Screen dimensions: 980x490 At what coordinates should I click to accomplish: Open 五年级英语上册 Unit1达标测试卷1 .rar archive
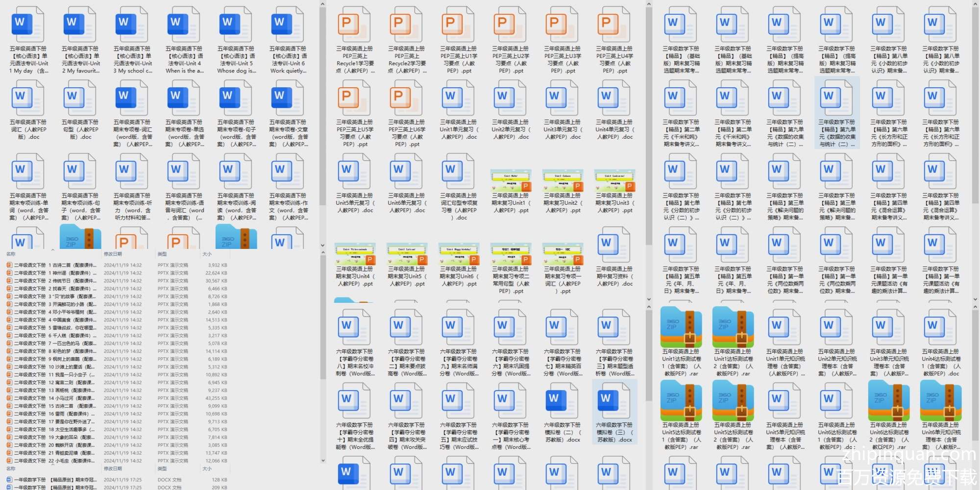pos(681,343)
